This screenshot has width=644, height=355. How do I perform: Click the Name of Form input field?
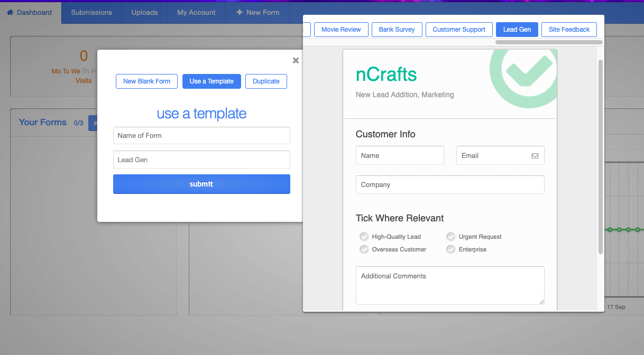pos(201,135)
